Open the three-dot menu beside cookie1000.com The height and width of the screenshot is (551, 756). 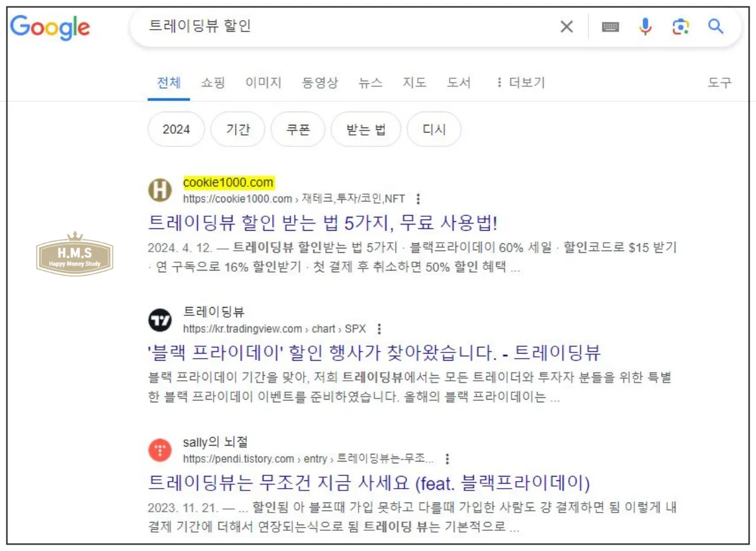418,198
